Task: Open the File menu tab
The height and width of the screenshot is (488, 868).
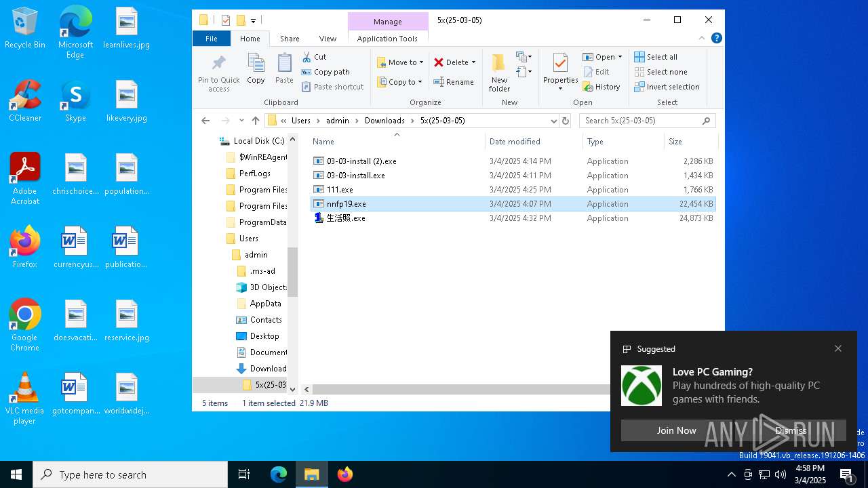Action: click(212, 39)
